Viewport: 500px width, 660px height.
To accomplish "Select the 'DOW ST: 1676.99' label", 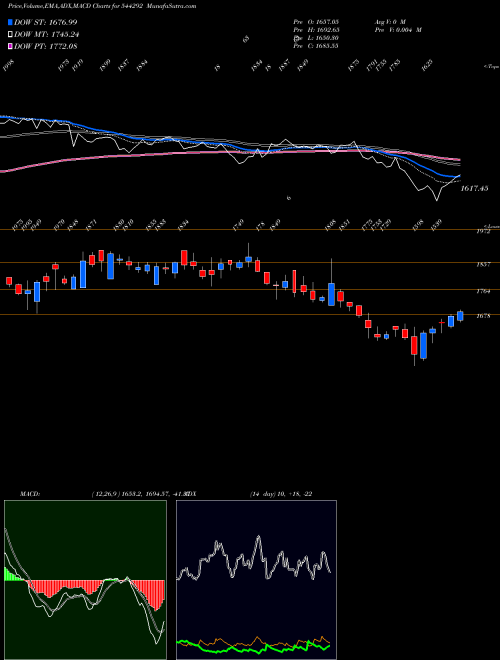I will pos(45,22).
